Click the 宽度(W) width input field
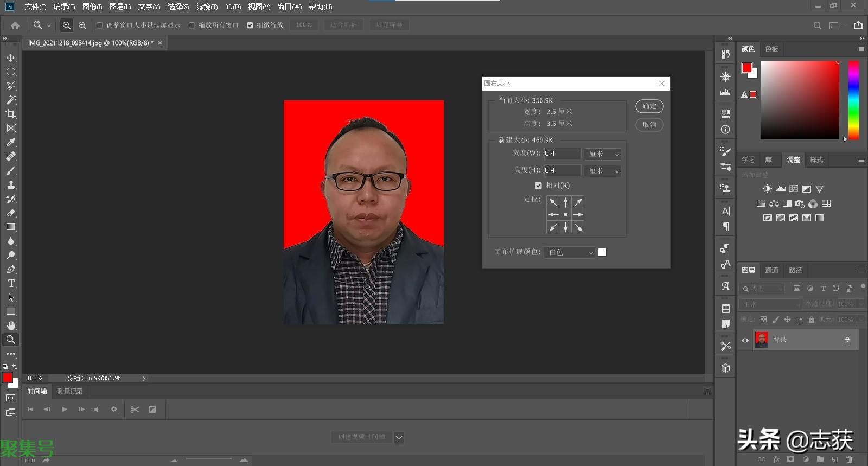Viewport: 868px width, 466px height. pos(562,154)
